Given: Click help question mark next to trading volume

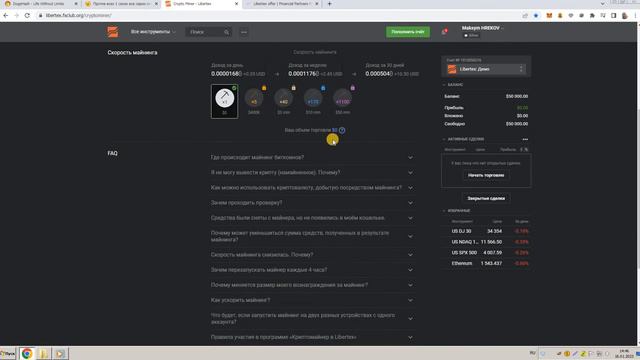Looking at the screenshot, I should [342, 130].
